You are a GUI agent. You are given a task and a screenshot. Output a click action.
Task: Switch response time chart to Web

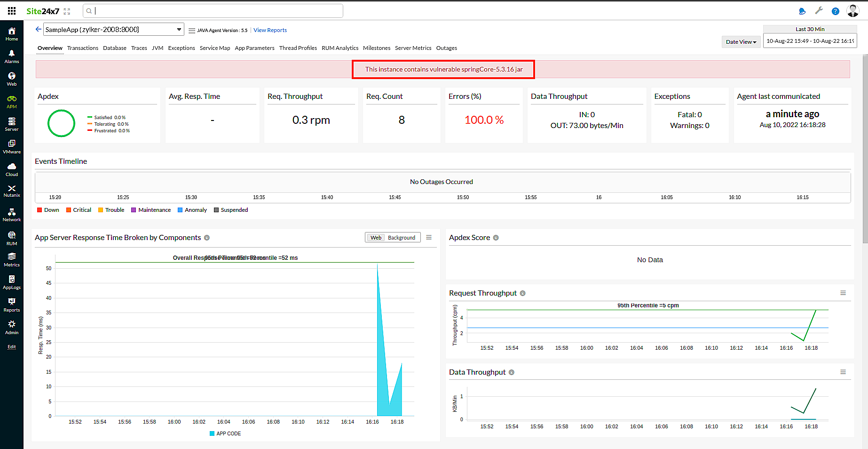[x=376, y=238]
